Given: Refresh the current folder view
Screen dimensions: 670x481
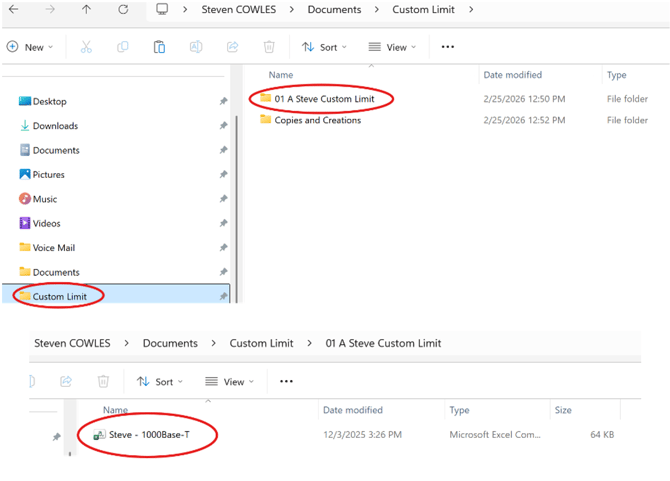Looking at the screenshot, I should (123, 10).
